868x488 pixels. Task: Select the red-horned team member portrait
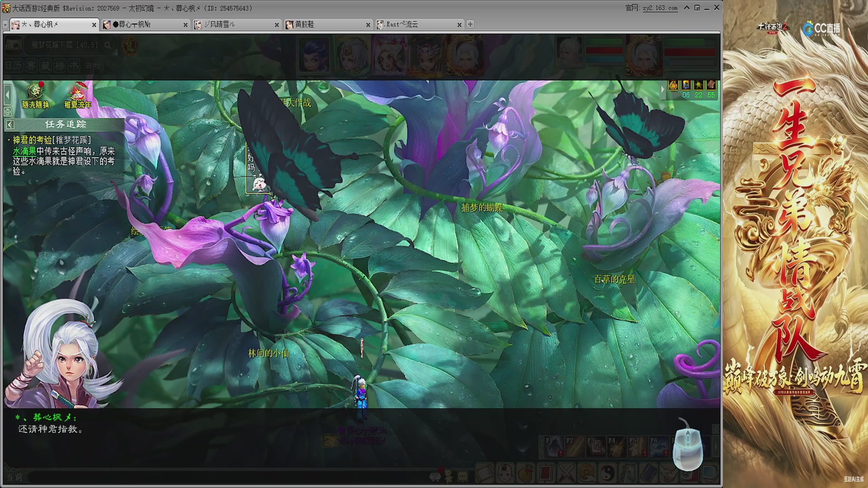[426, 55]
